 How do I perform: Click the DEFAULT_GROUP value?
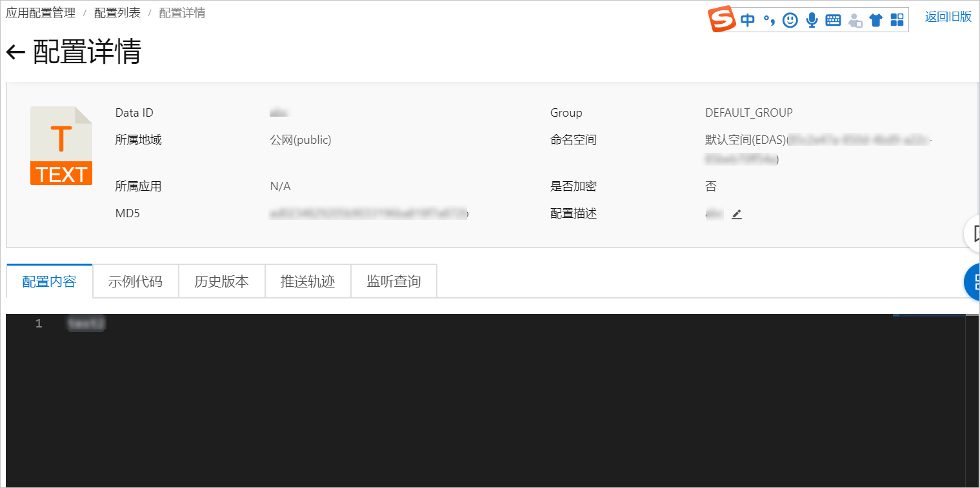749,113
